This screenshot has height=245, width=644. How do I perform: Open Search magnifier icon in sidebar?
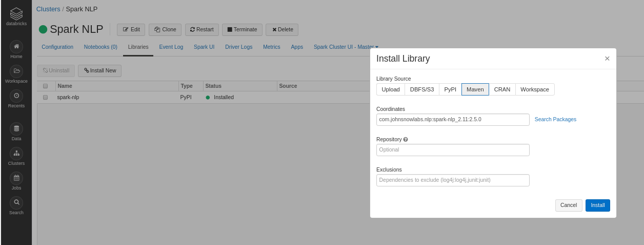(16, 203)
